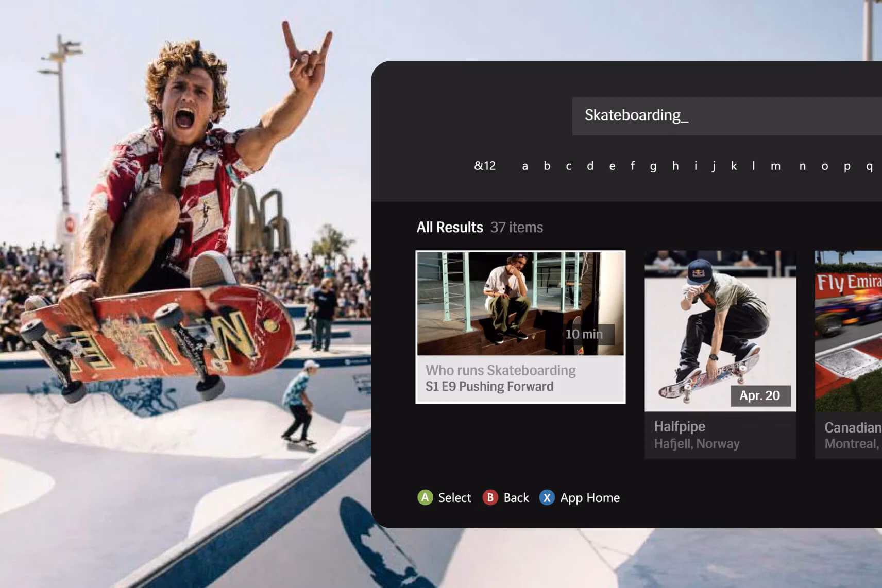Open the &12 symbols keyboard
The width and height of the screenshot is (882, 588).
(x=485, y=166)
